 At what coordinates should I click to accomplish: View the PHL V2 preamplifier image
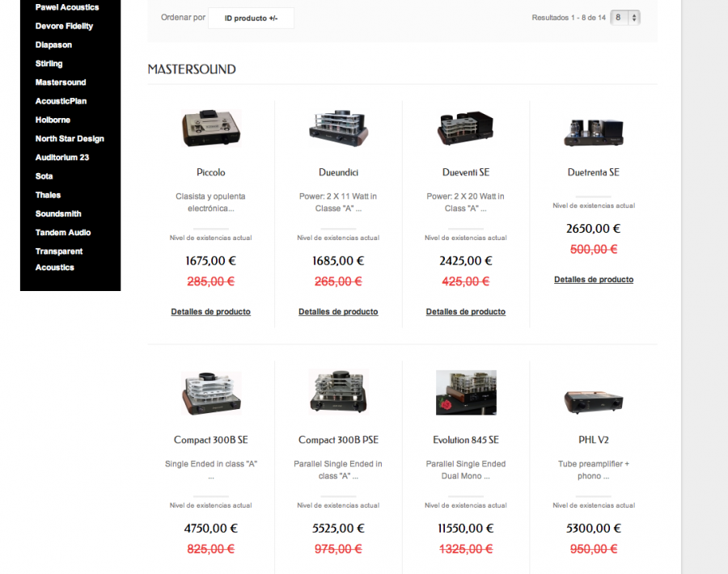click(x=594, y=402)
